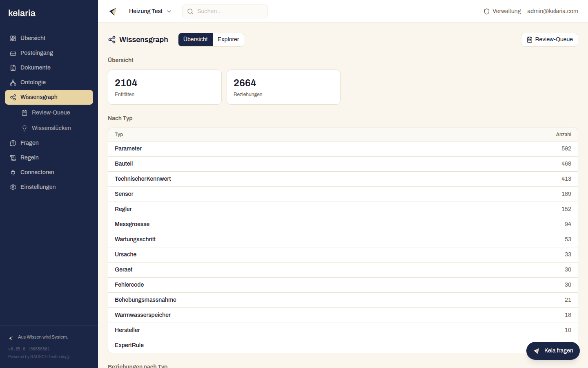
Task: Select the Hersteller row
Action: pos(343,330)
